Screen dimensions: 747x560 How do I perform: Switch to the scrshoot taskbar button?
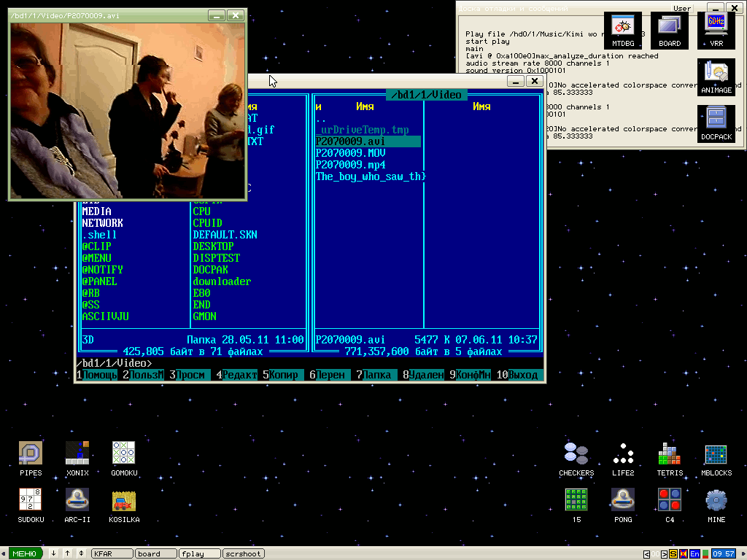click(x=244, y=554)
